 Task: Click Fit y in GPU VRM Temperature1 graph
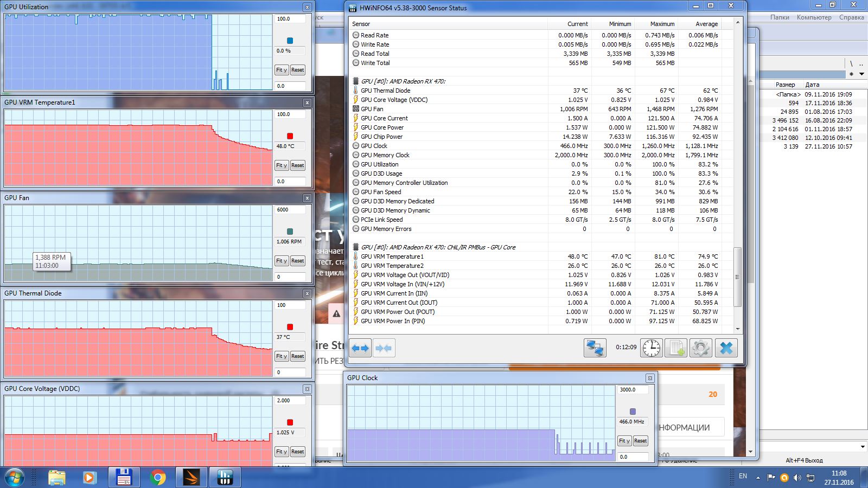(x=281, y=165)
